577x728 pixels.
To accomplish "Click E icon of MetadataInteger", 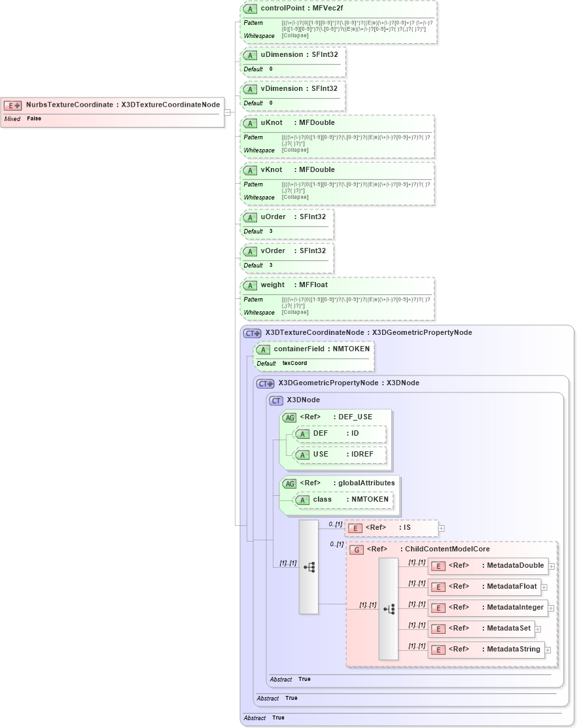I will [x=438, y=608].
